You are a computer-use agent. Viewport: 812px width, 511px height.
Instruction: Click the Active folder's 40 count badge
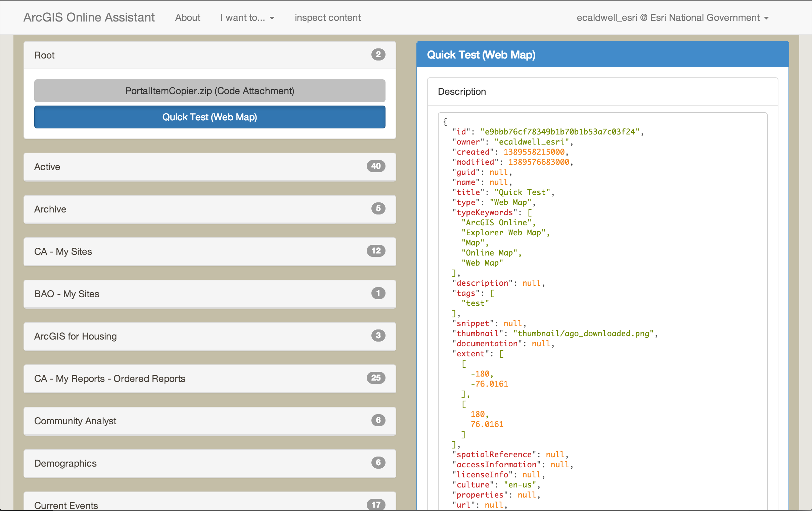(376, 166)
